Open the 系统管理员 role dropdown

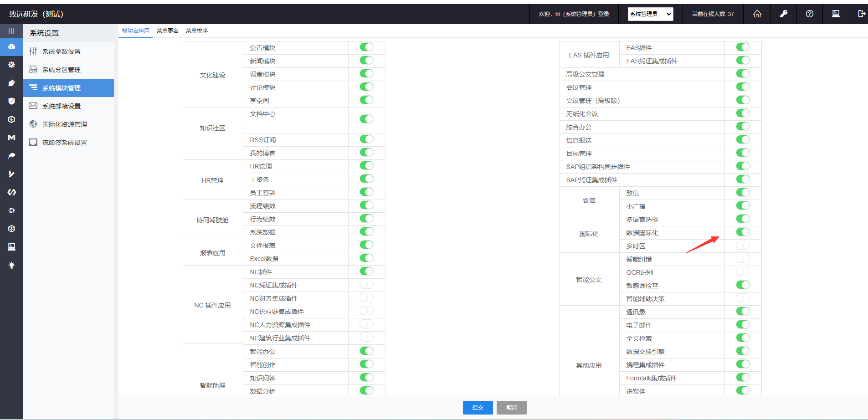coord(650,14)
